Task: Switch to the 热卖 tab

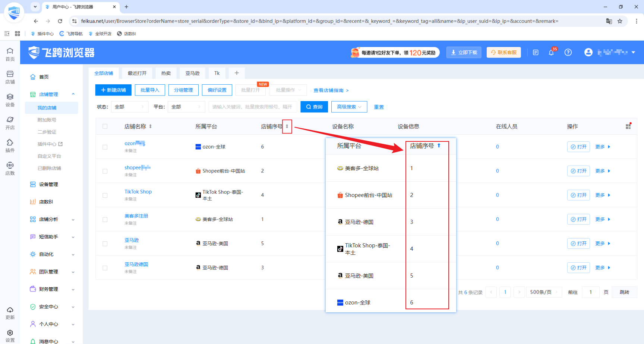Action: (x=166, y=73)
